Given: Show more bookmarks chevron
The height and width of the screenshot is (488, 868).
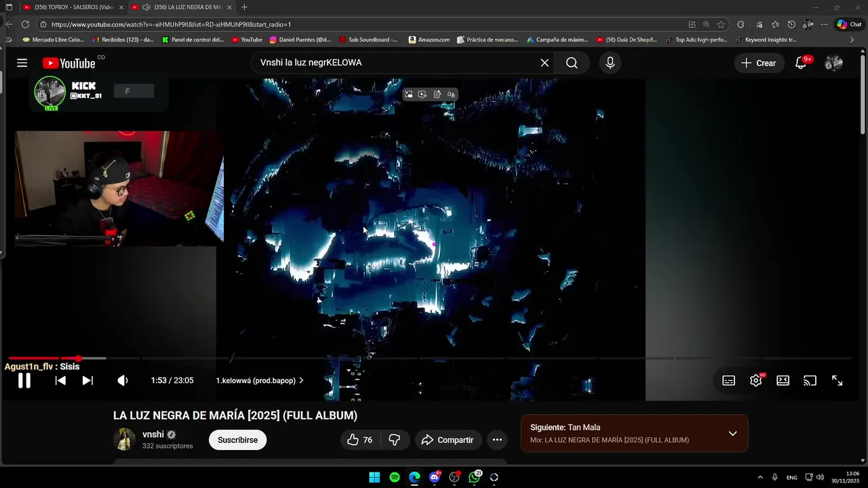Looking at the screenshot, I should pos(852,40).
